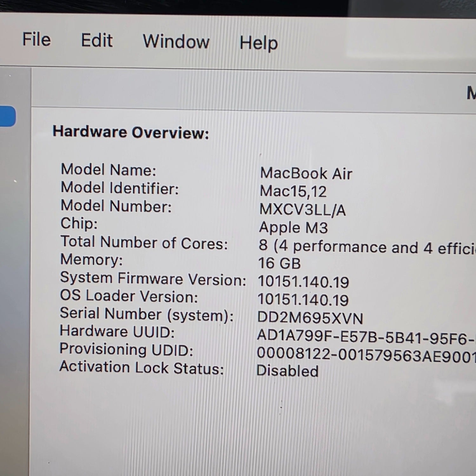Screen dimensions: 476x476
Task: Click the Apple M3 chip value
Action: click(x=293, y=228)
